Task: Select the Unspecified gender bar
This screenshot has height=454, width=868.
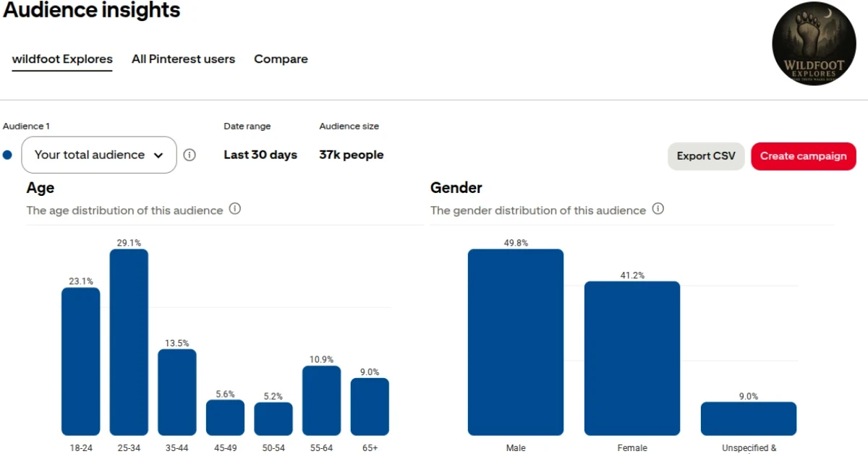Action: pos(749,419)
